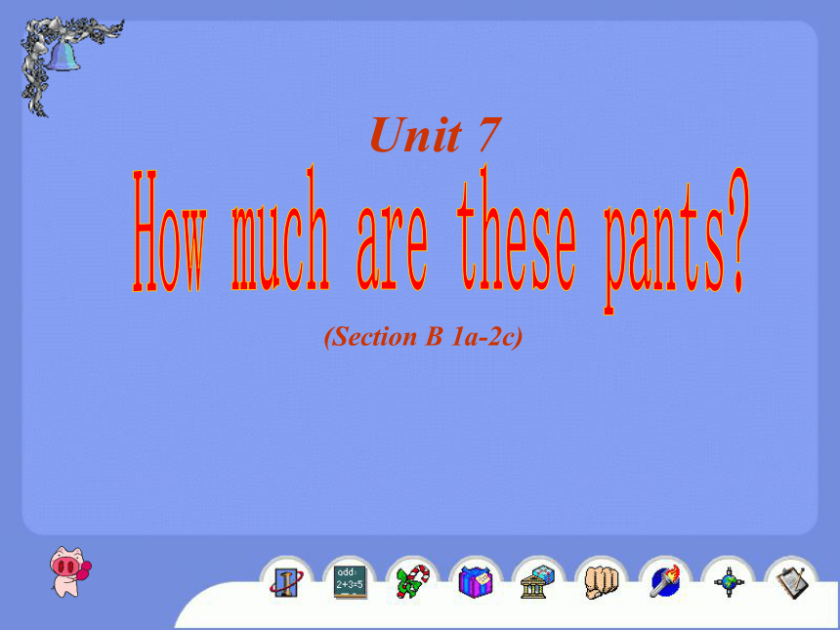Open the bank building icon

[x=538, y=582]
